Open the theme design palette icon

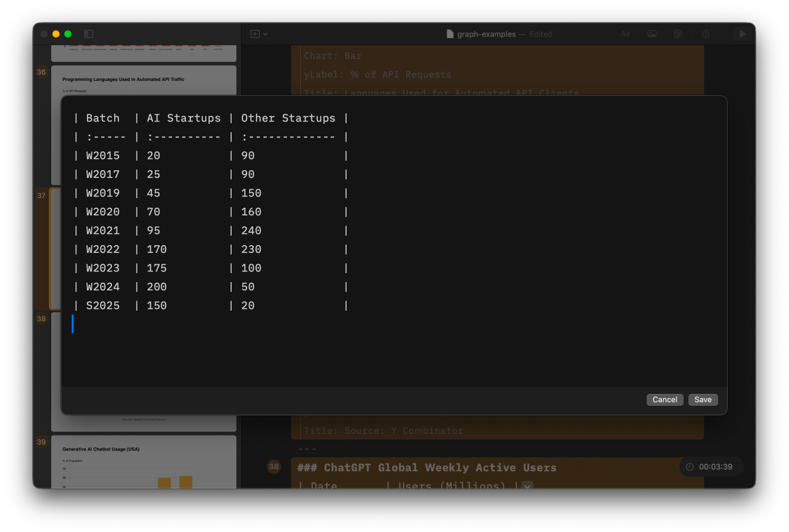click(x=678, y=34)
